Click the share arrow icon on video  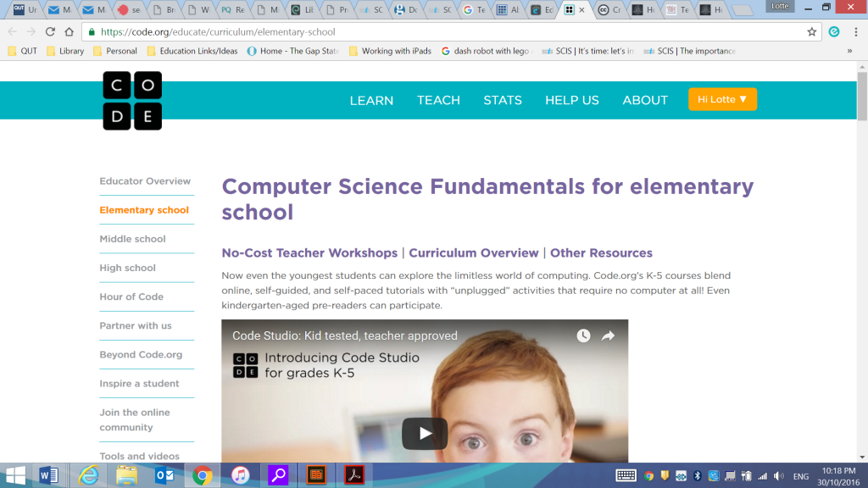(608, 335)
